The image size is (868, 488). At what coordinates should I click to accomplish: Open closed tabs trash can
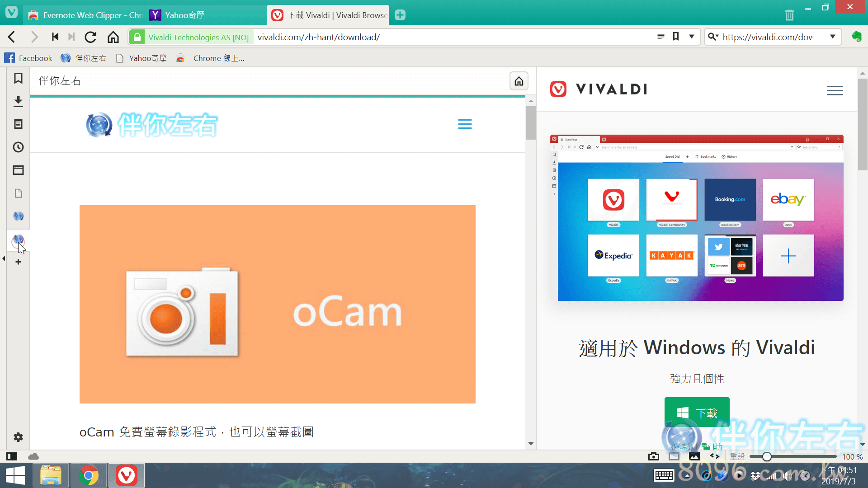tap(789, 15)
